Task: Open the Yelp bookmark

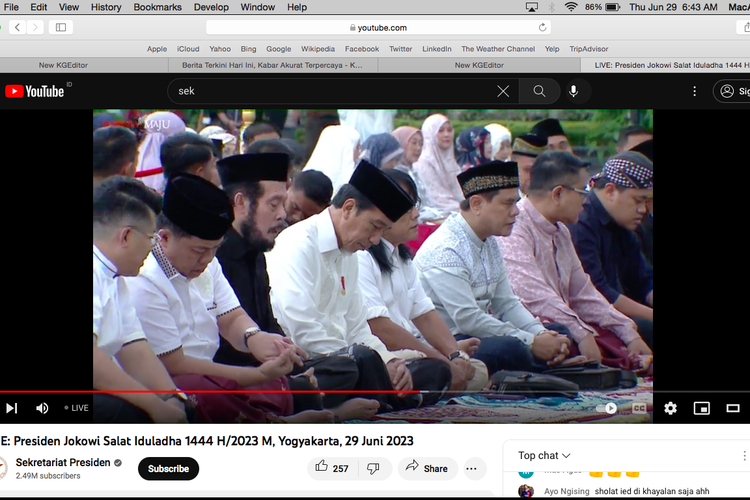Action: pyautogui.click(x=552, y=49)
